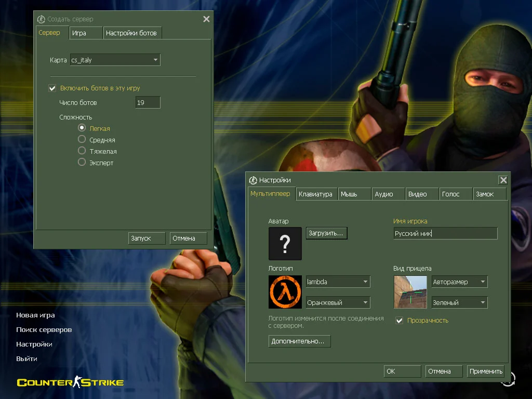
Task: Click the Counter-Strike icon in the Настройки title bar
Action: (x=253, y=180)
